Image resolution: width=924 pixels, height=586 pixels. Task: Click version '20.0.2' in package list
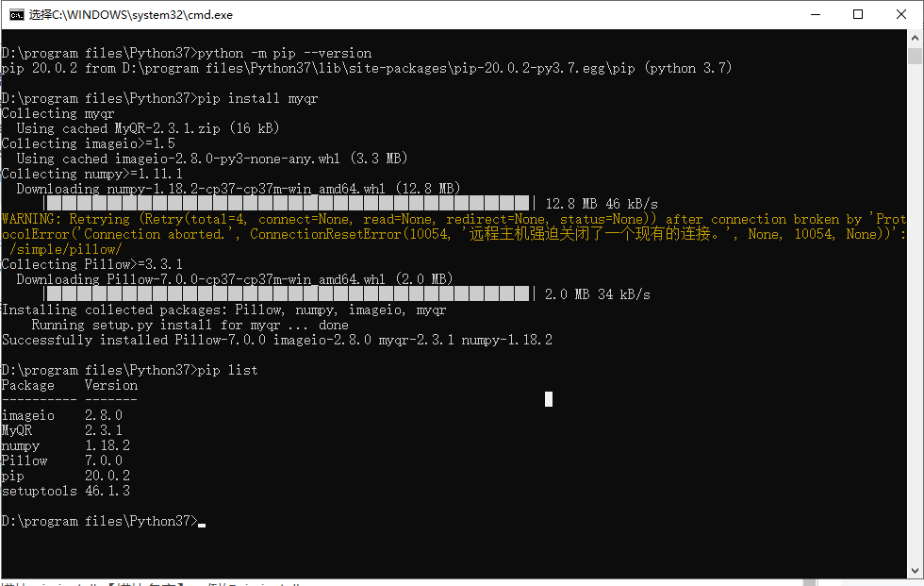point(107,476)
